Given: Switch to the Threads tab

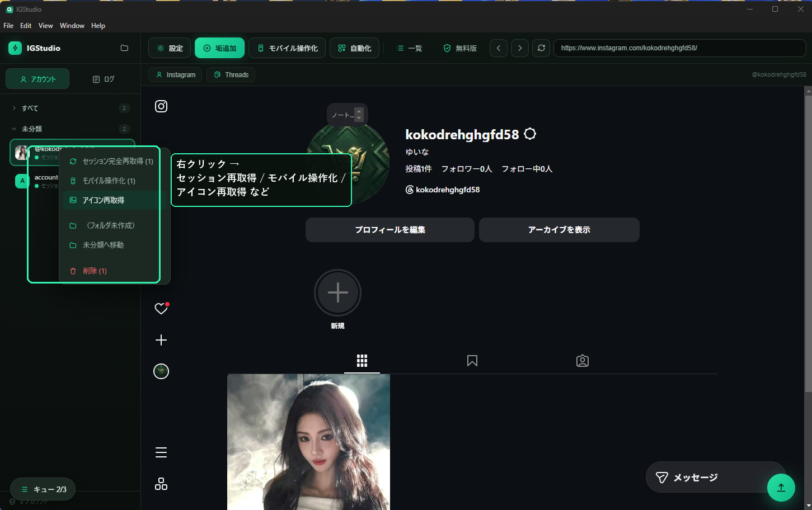Looking at the screenshot, I should coord(231,75).
